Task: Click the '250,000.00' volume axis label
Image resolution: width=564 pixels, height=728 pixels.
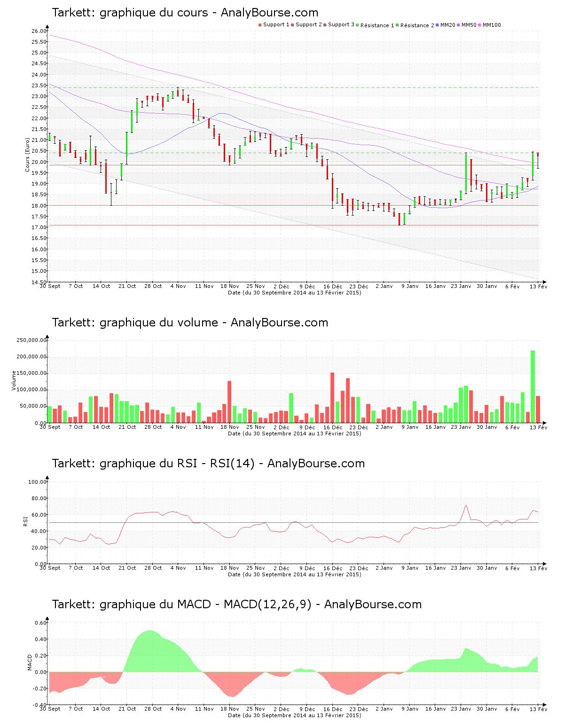Action: coord(31,340)
